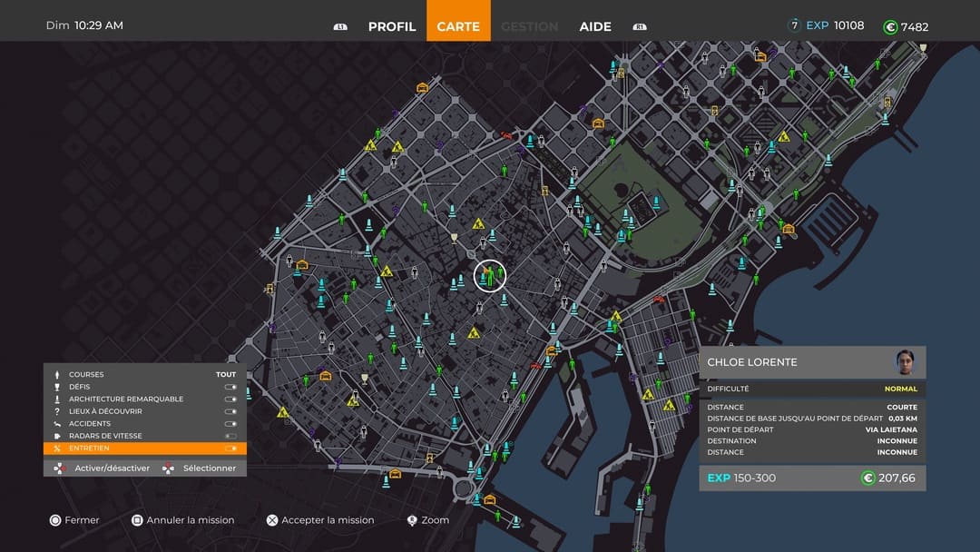Click the green euro money icon in top bar
The height and width of the screenshot is (552, 980).
890,27
